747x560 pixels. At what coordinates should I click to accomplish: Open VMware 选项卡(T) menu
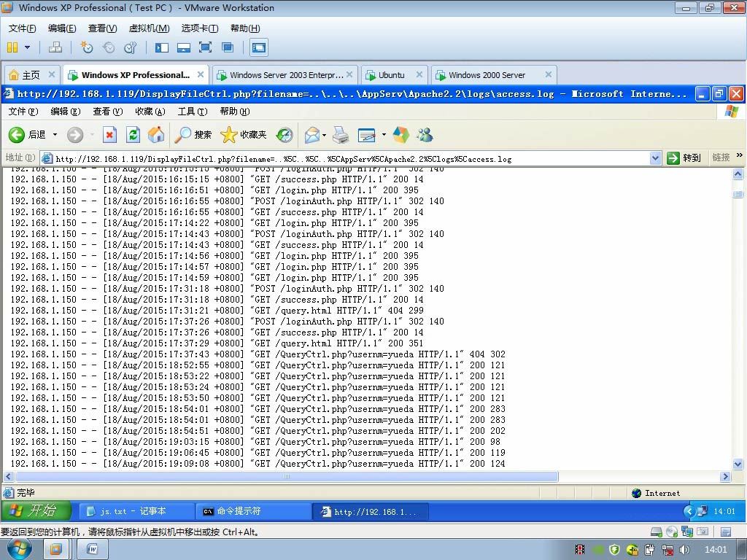tap(200, 28)
